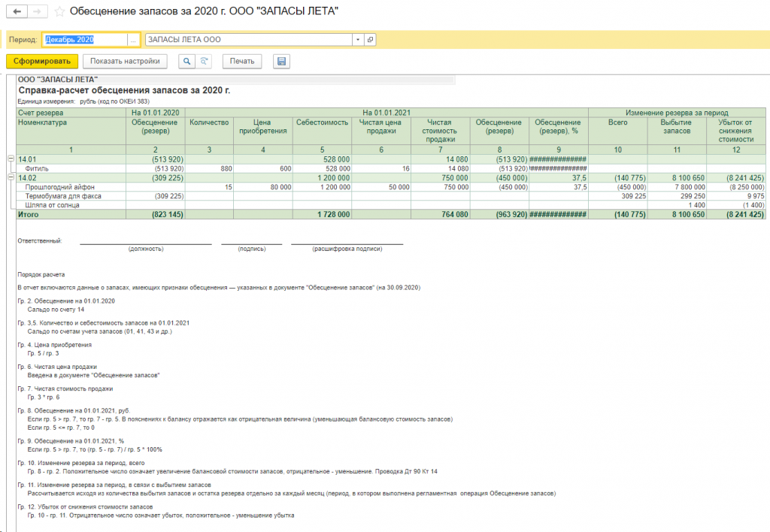This screenshot has width=770, height=532.
Task: Click Изменение резерва за период header
Action: (x=677, y=113)
